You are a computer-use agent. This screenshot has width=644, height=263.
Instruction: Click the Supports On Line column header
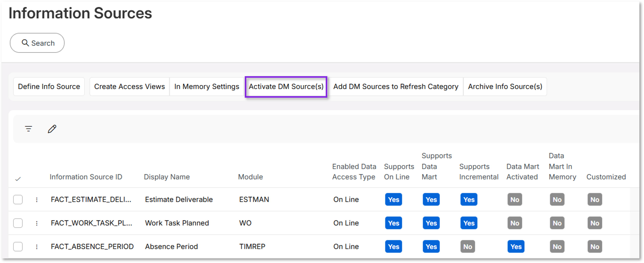click(x=399, y=172)
